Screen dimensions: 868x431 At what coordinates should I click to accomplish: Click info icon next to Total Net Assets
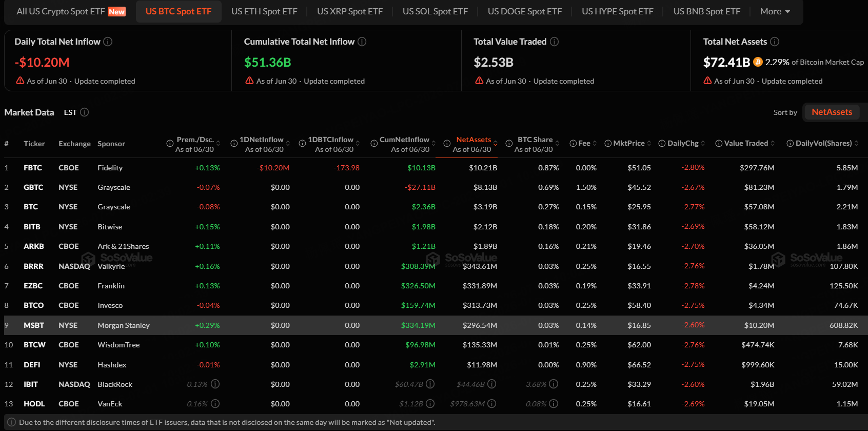coord(775,42)
